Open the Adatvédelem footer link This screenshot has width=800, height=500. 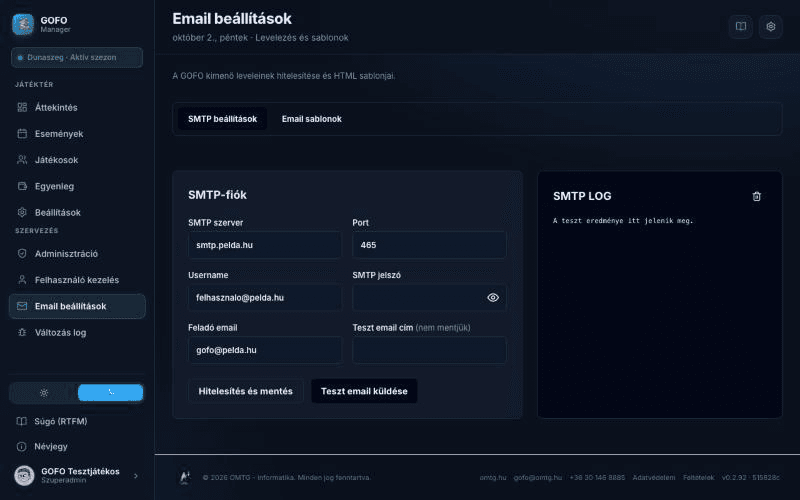pyautogui.click(x=654, y=478)
